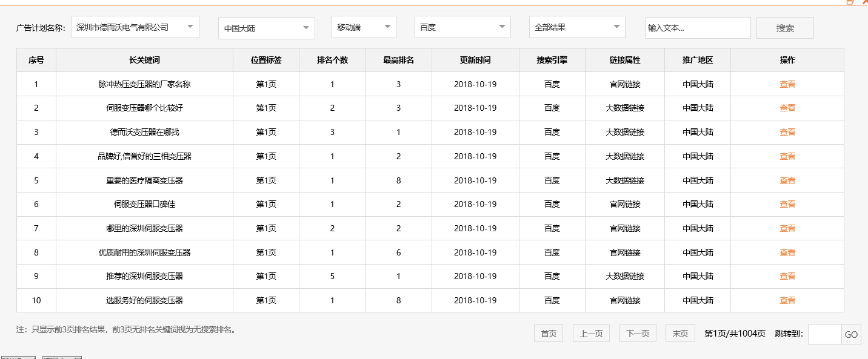Open the 全部结果 results filter dropdown
868x359 pixels.
576,27
